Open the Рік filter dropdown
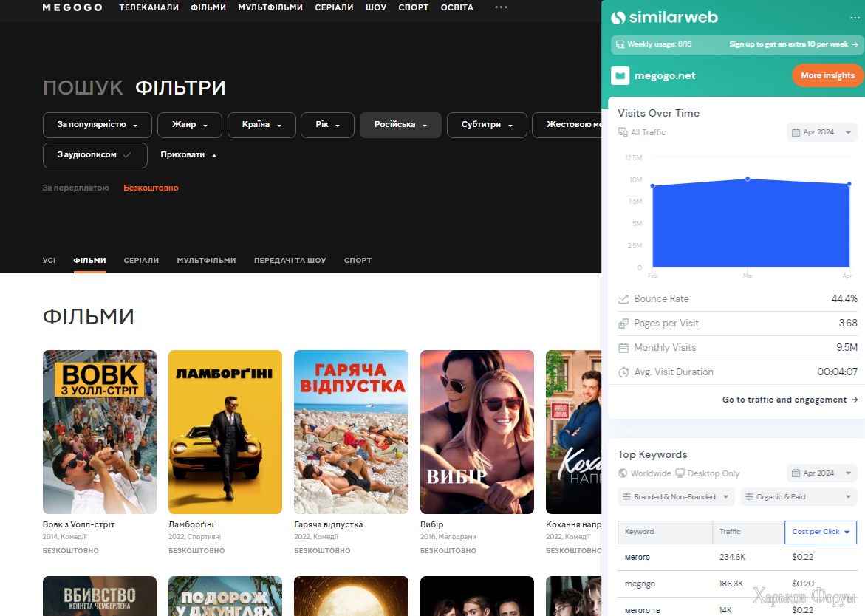The image size is (865, 616). coord(328,125)
